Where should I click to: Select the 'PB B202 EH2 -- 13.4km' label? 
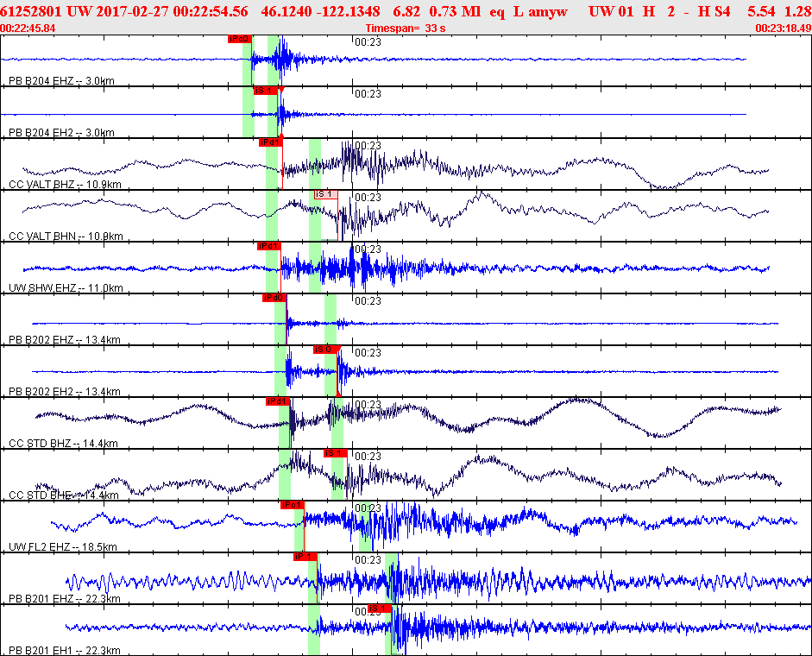click(x=65, y=392)
